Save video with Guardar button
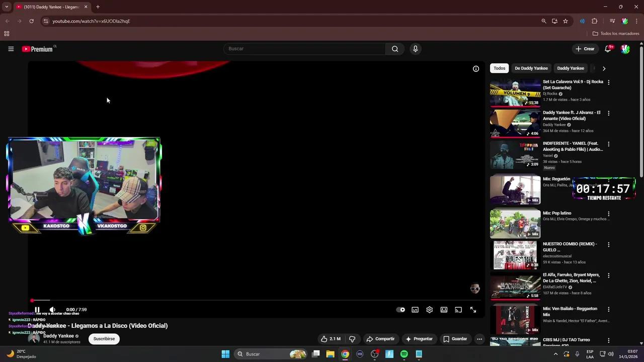 pyautogui.click(x=455, y=339)
